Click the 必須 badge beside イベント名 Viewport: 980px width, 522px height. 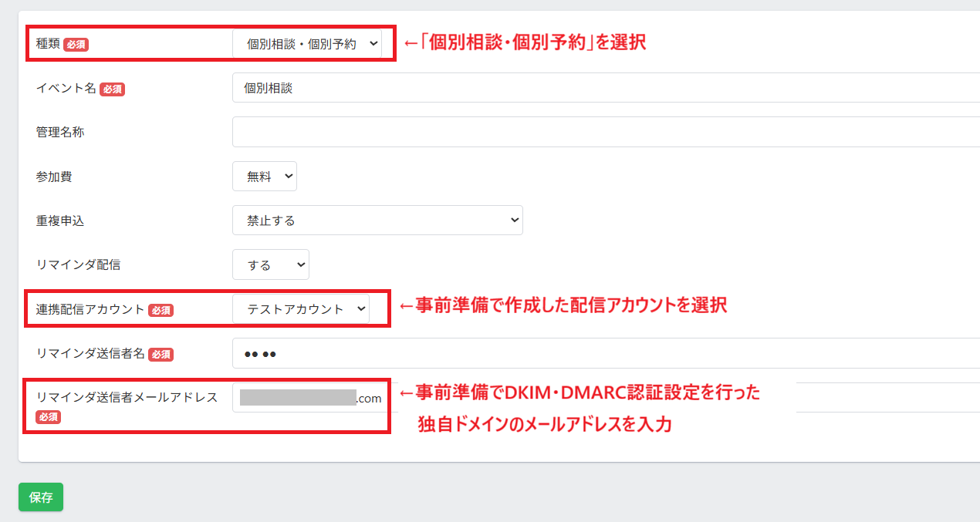(112, 89)
